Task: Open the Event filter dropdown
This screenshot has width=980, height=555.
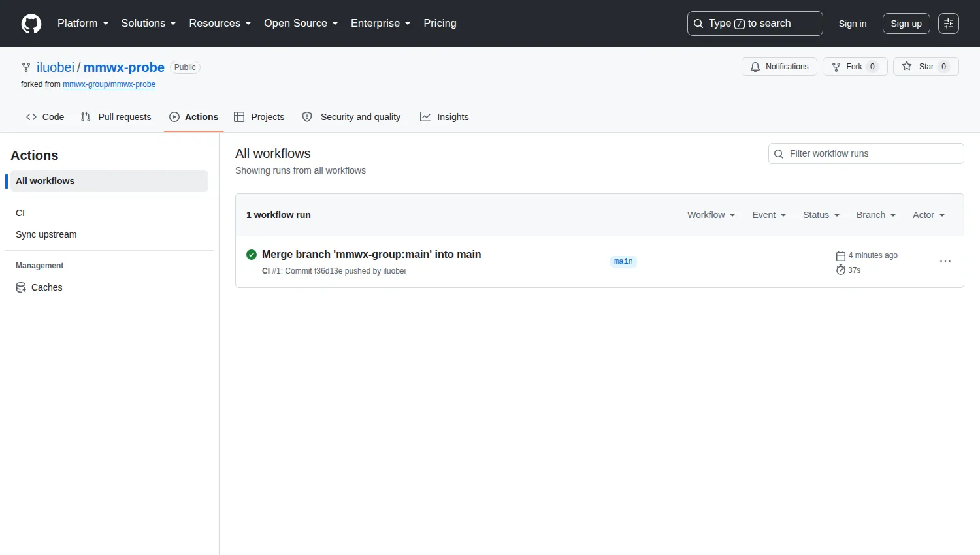Action: pyautogui.click(x=769, y=215)
